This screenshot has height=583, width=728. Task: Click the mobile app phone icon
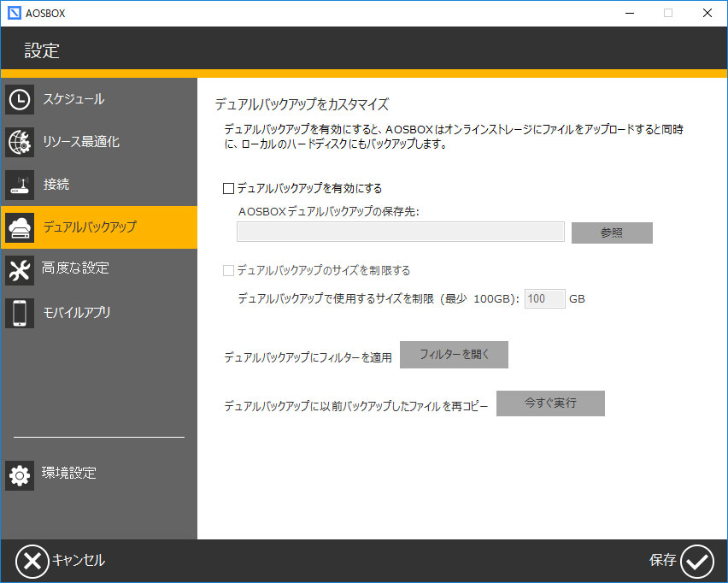(20, 313)
